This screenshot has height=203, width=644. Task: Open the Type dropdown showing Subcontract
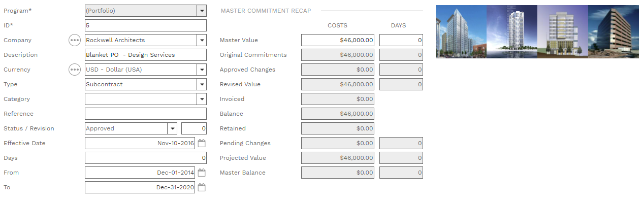(x=202, y=84)
